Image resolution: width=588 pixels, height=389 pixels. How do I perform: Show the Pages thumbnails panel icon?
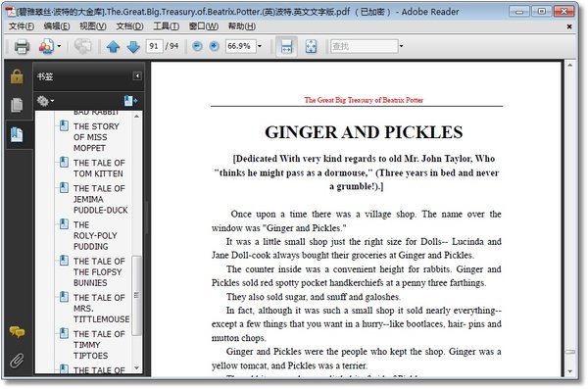[x=17, y=105]
